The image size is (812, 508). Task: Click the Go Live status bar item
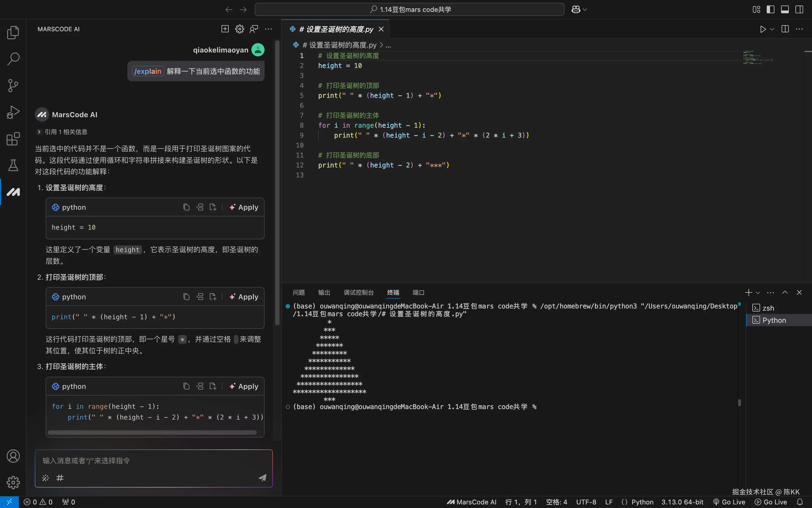click(x=729, y=502)
